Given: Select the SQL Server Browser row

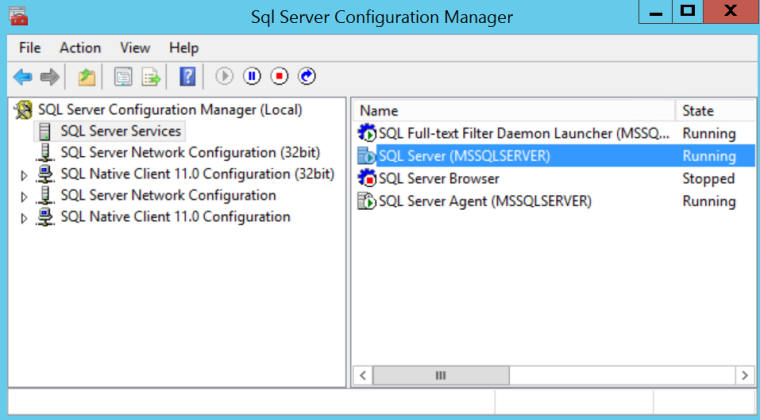Looking at the screenshot, I should pyautogui.click(x=554, y=179).
